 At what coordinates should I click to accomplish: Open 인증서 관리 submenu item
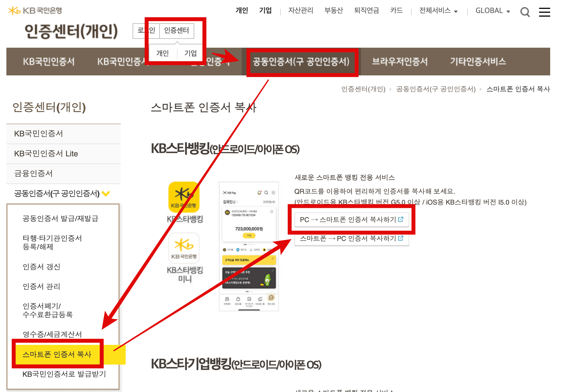pos(41,286)
